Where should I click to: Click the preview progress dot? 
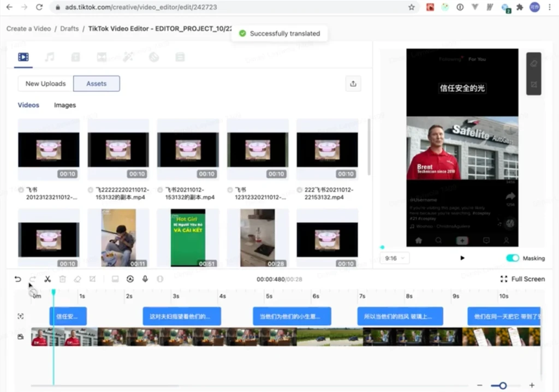point(383,247)
